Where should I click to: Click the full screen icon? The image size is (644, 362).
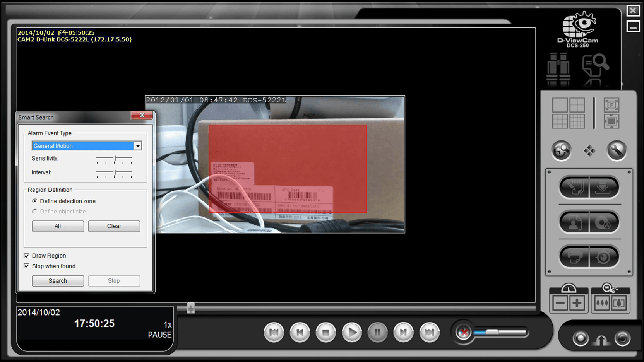(x=611, y=105)
